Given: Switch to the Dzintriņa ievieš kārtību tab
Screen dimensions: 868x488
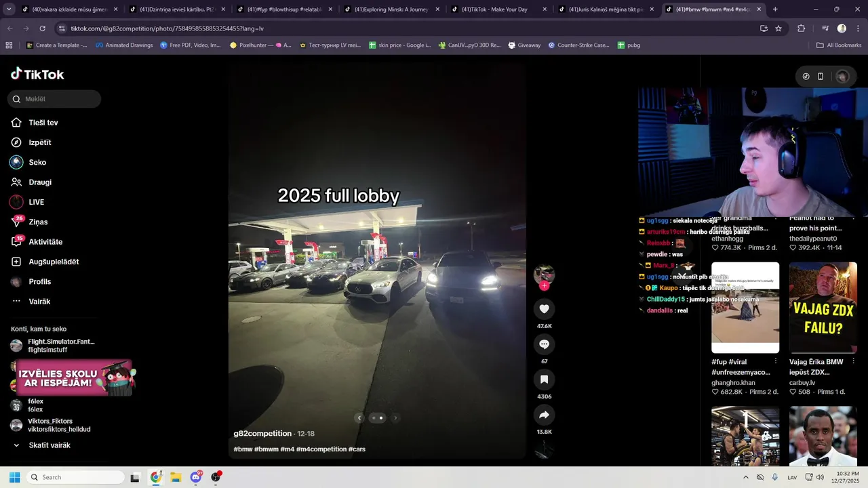Looking at the screenshot, I should (x=177, y=9).
